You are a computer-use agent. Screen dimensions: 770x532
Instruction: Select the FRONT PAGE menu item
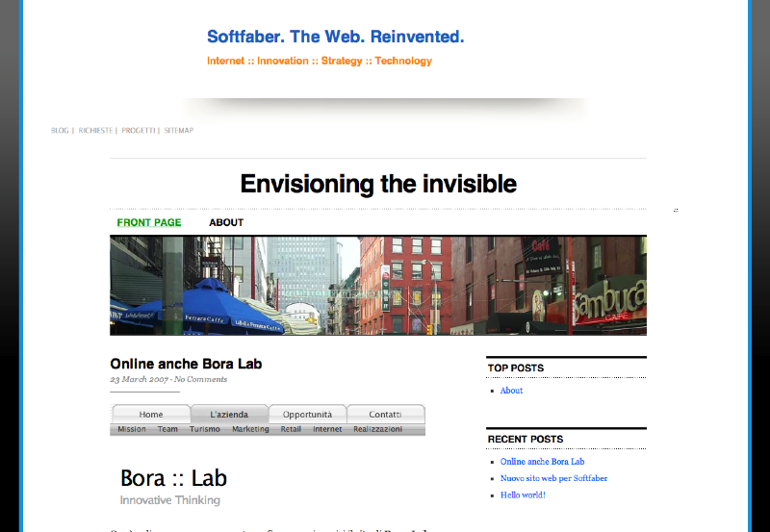[x=149, y=222]
